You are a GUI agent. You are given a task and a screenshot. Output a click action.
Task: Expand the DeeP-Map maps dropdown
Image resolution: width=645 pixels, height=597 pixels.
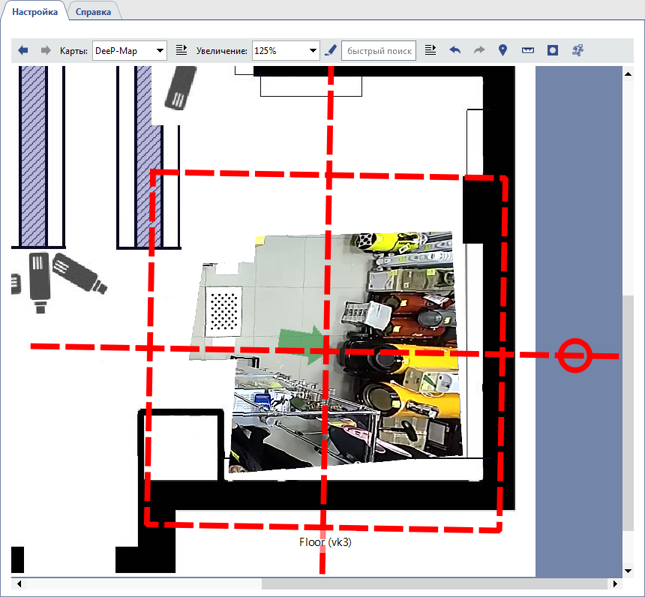tap(159, 50)
